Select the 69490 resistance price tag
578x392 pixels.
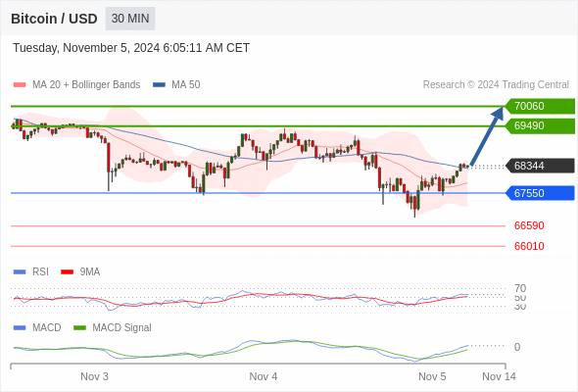pos(540,125)
